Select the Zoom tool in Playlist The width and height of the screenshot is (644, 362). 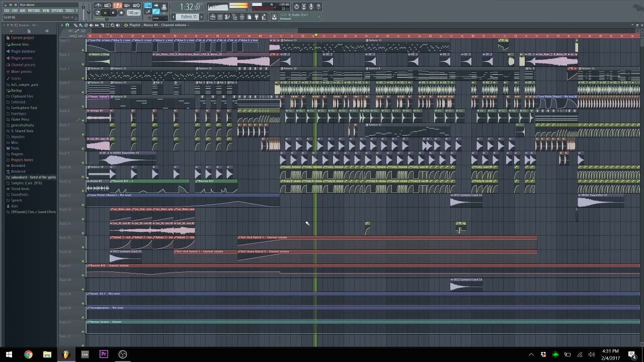point(113,25)
